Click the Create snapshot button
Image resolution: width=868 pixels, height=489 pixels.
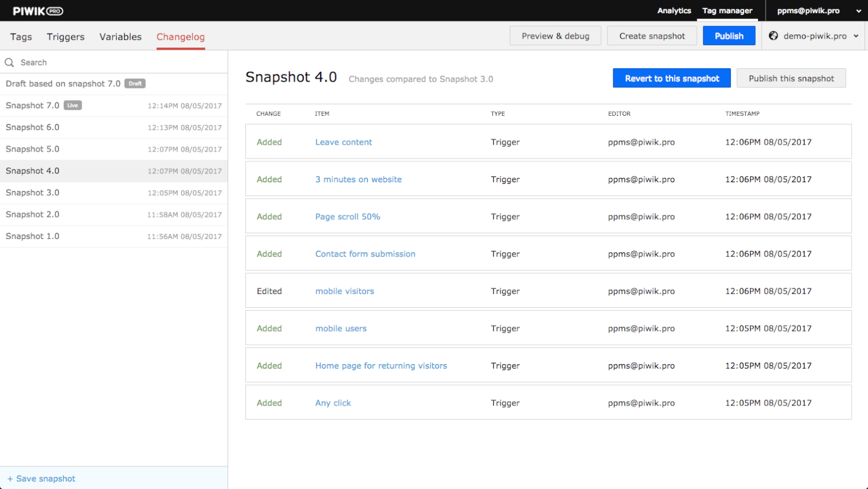(x=652, y=36)
